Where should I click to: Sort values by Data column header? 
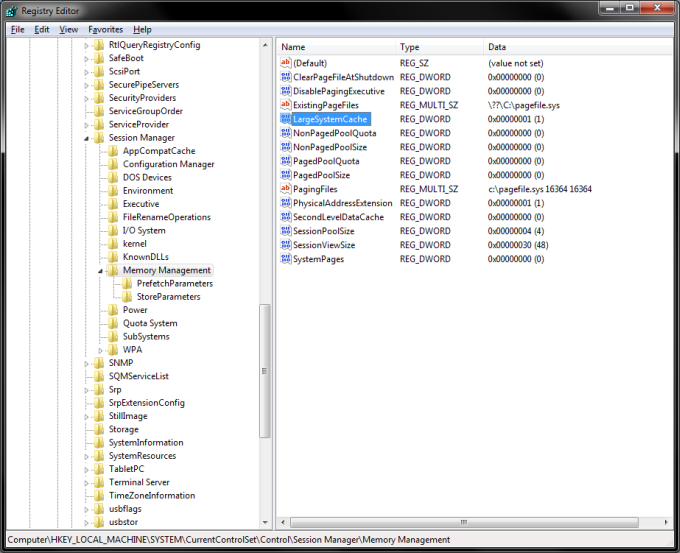coord(579,47)
